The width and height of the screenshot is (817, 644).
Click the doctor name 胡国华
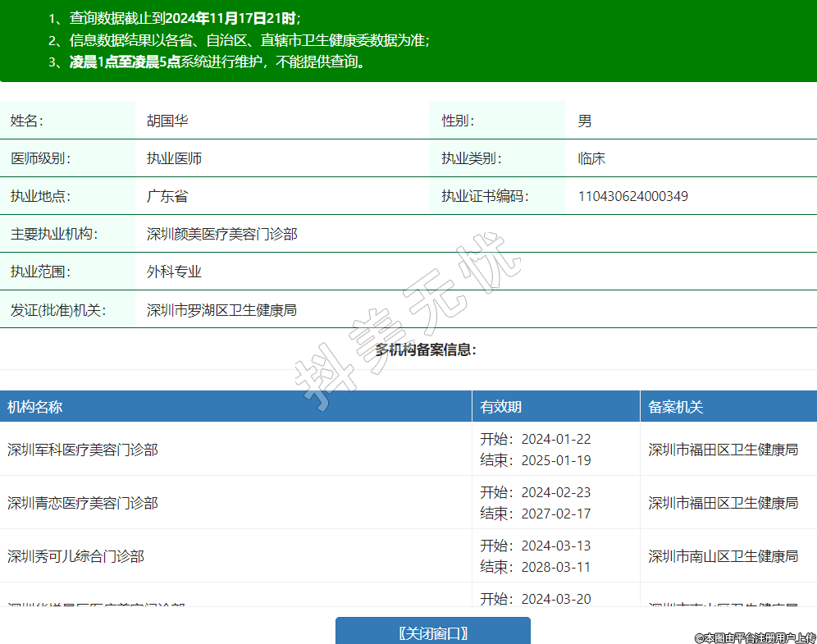[x=167, y=121]
